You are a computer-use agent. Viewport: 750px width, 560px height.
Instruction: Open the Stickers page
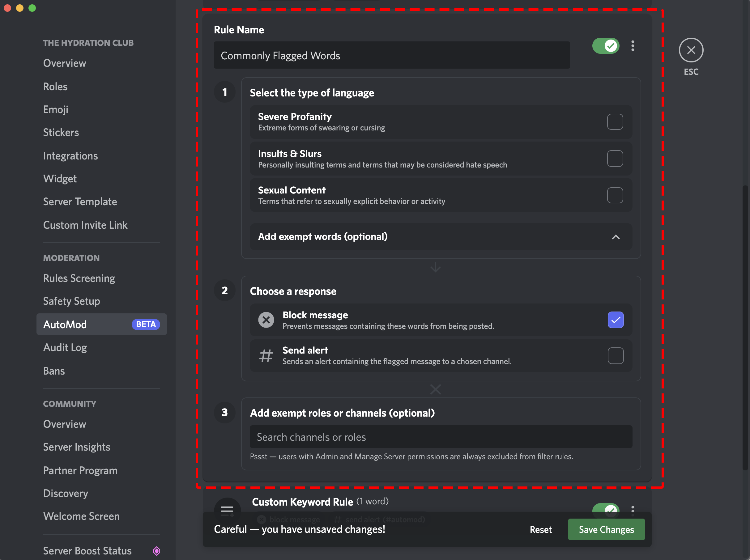[61, 133]
